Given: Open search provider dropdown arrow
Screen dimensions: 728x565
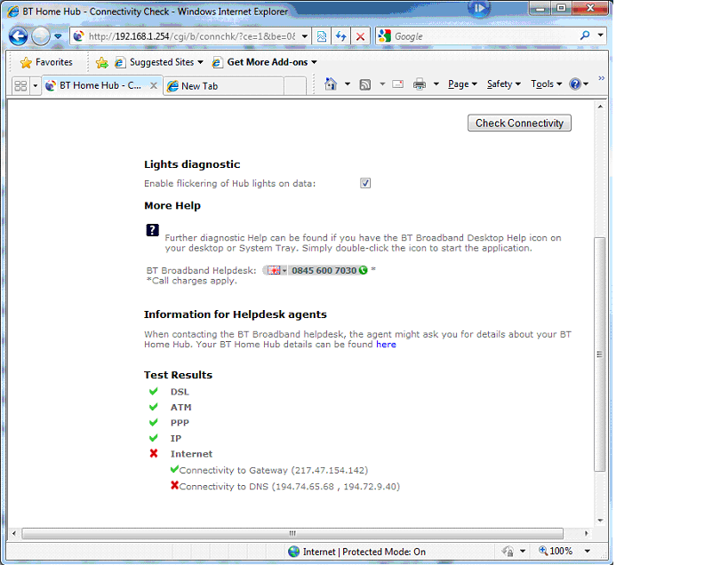Looking at the screenshot, I should point(600,36).
